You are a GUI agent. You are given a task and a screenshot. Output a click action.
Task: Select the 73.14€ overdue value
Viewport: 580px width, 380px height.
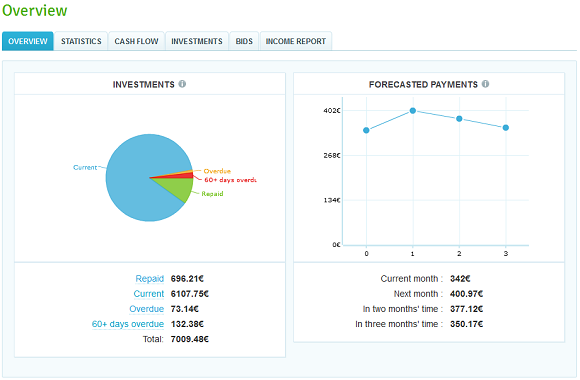tap(185, 309)
